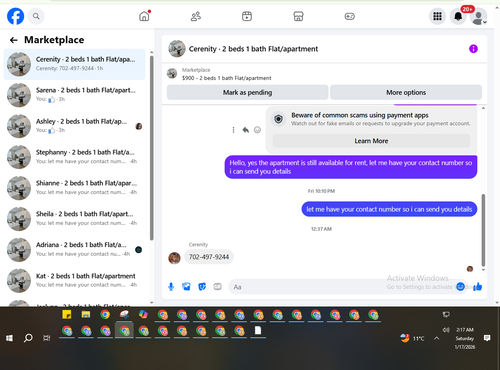Open More options button
Screen dimensions: 500x370
tap(406, 92)
